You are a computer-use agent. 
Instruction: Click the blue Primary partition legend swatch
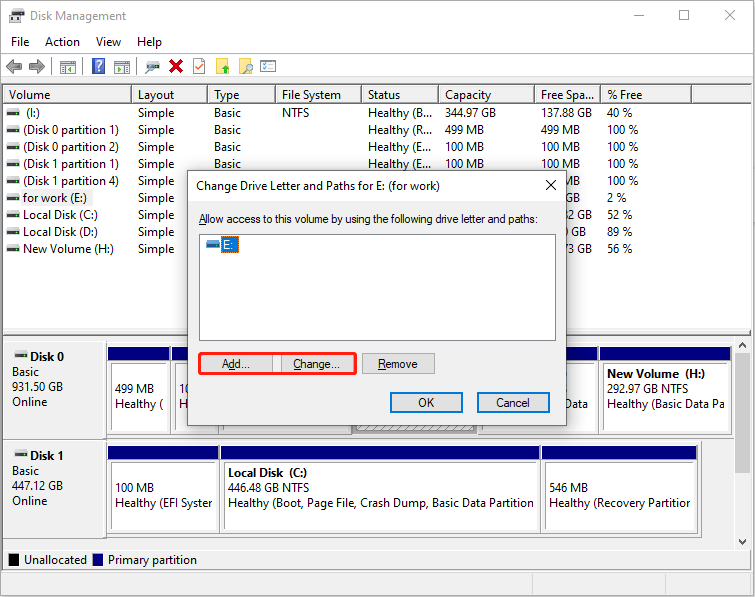coord(98,559)
